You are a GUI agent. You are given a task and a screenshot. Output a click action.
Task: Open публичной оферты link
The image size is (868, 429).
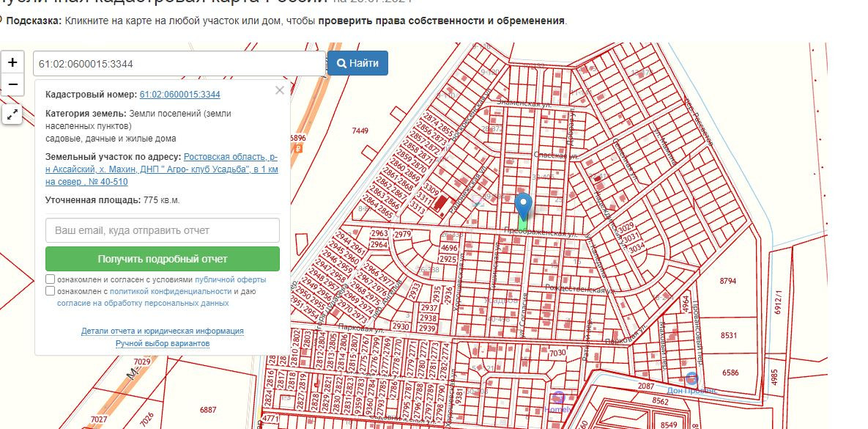coord(230,279)
